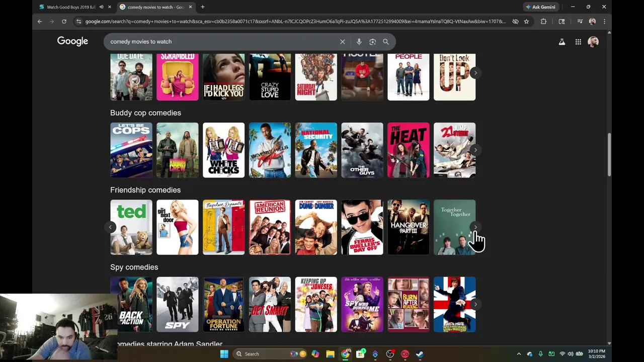Open the White Chicks poster
Screen dimensions: 644x362
223,150
